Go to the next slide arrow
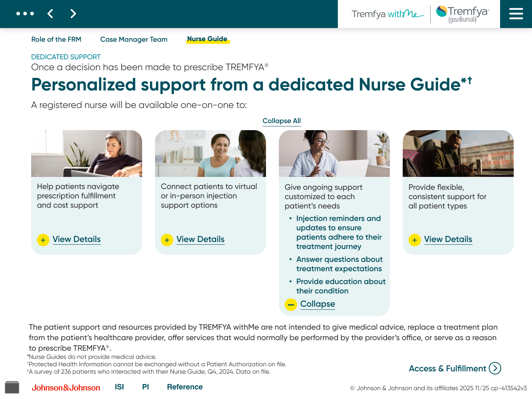The width and height of the screenshot is (532, 399). [x=73, y=14]
